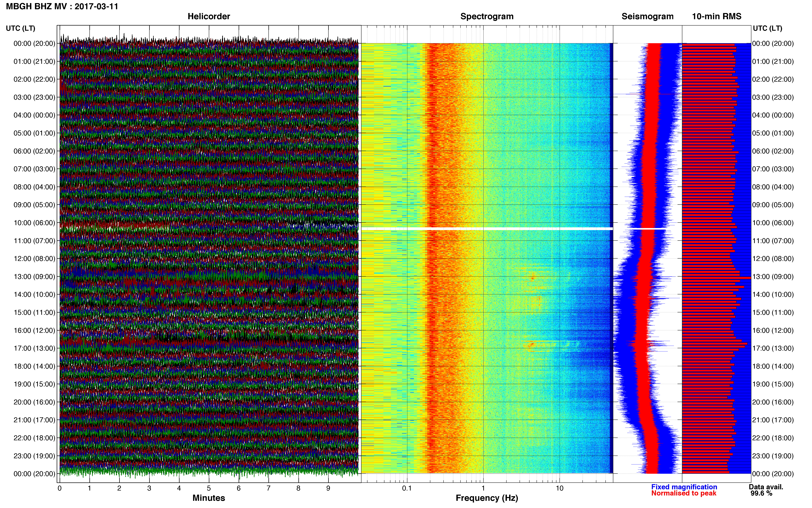
Task: Click the 21:00 (17:00) label beside the Helicorder
Action: click(34, 420)
